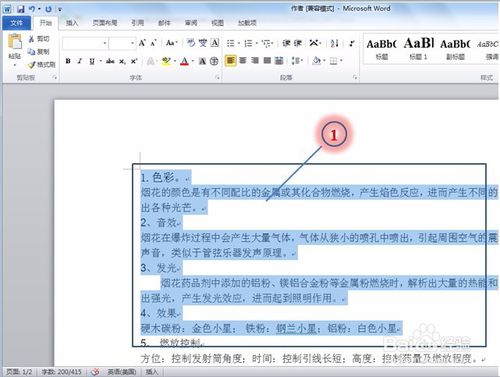Switch to the 引用 (References) tab
Screen dimensions: 500x377
[x=137, y=23]
